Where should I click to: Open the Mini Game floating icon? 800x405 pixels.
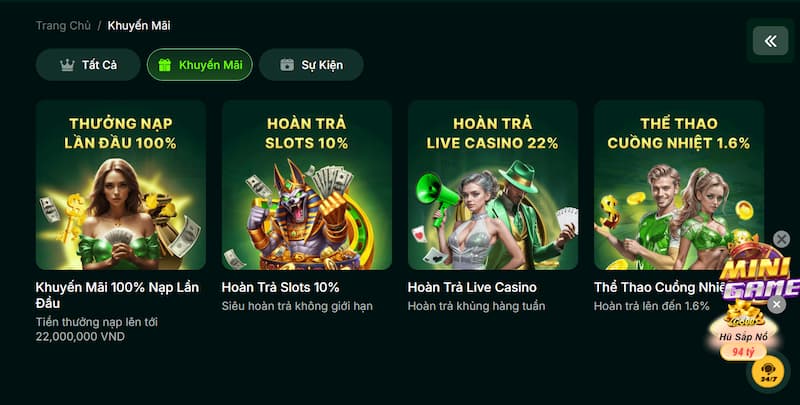[759, 273]
